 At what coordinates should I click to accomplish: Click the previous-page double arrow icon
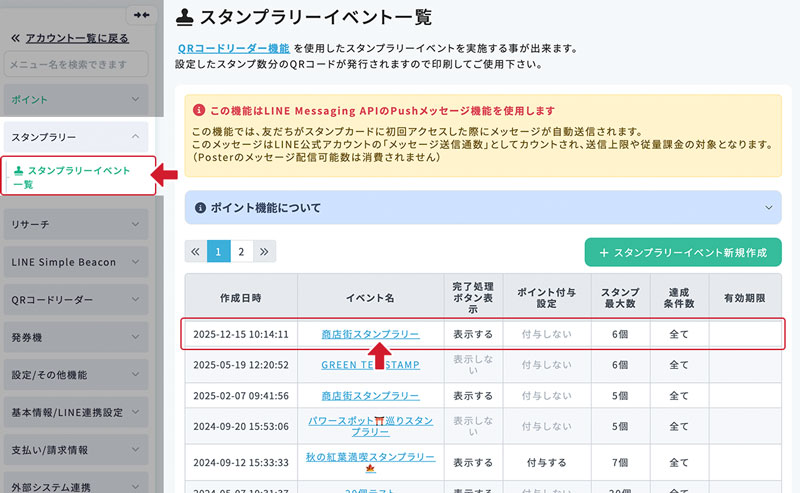195,252
